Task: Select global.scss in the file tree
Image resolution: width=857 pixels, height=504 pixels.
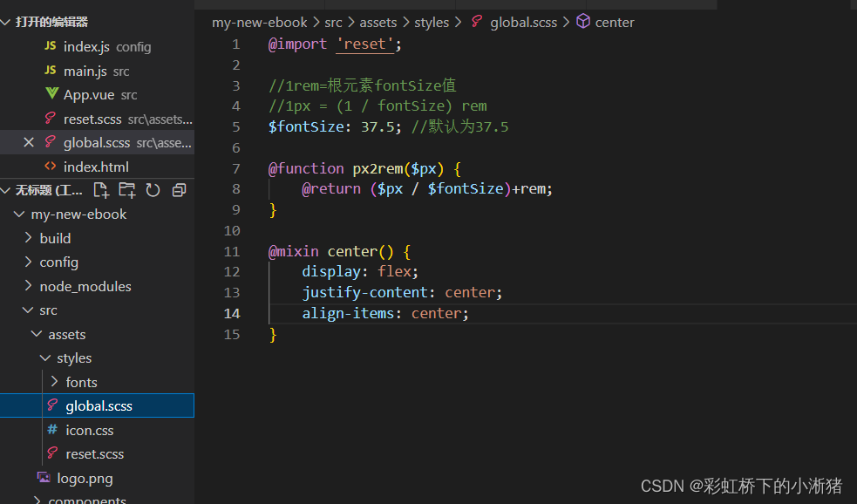Action: [98, 405]
